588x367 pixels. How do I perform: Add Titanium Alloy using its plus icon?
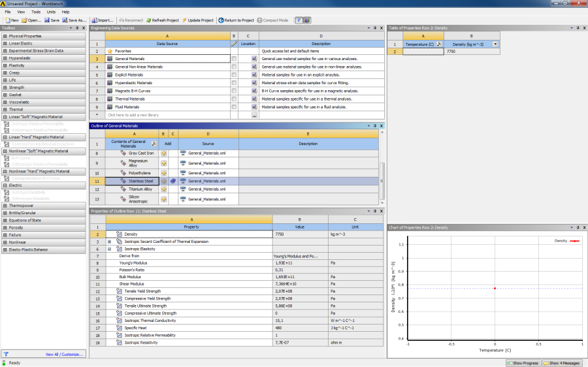pos(164,189)
